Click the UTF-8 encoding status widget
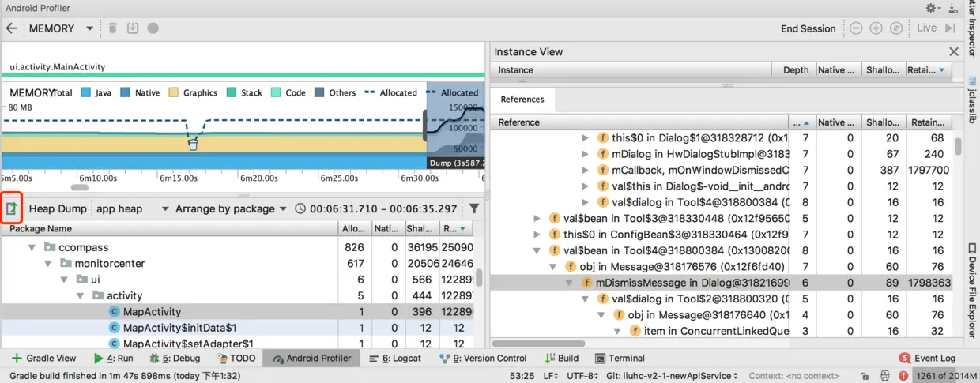This screenshot has width=980, height=383. click(583, 376)
